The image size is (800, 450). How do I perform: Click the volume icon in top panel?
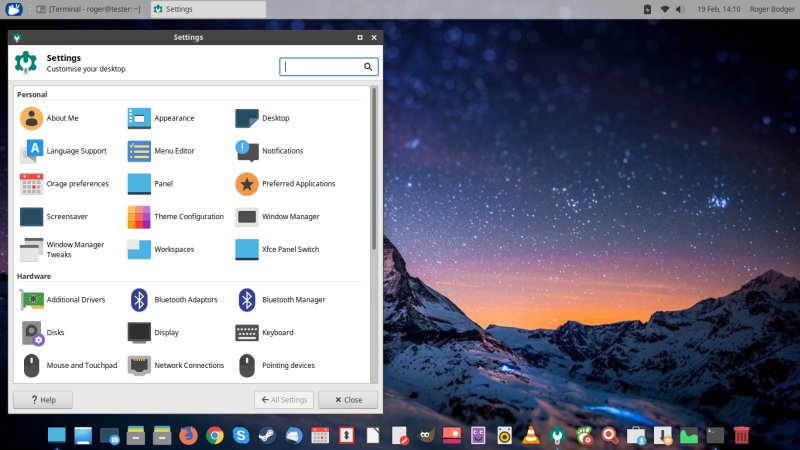click(x=680, y=9)
